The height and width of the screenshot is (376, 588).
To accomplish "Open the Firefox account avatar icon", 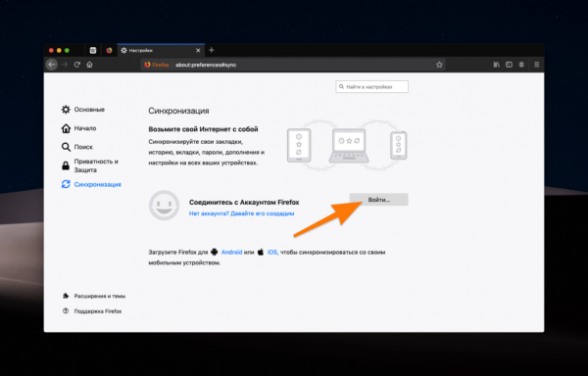I will point(521,65).
